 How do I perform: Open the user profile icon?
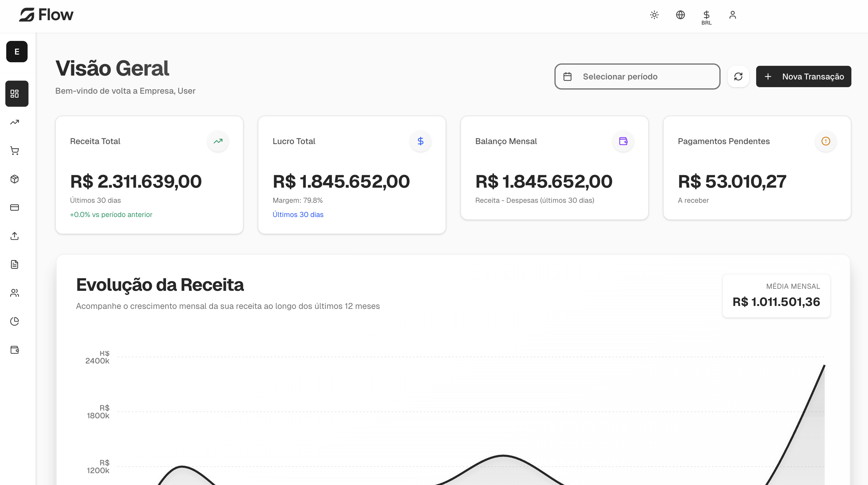[732, 15]
